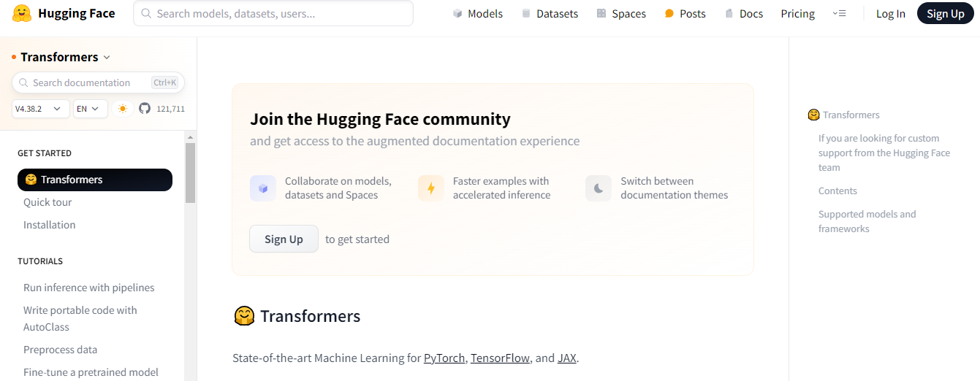Expand the Transformers library dropdown
The height and width of the screenshot is (381, 980).
(107, 57)
